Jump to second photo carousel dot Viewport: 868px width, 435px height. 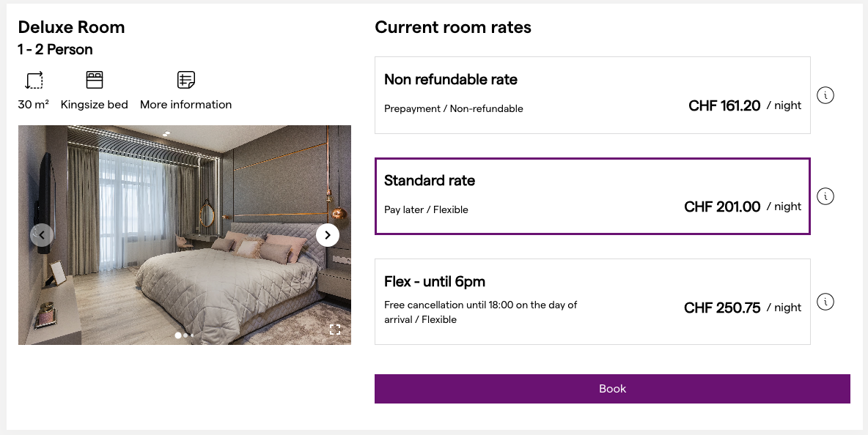(x=185, y=335)
